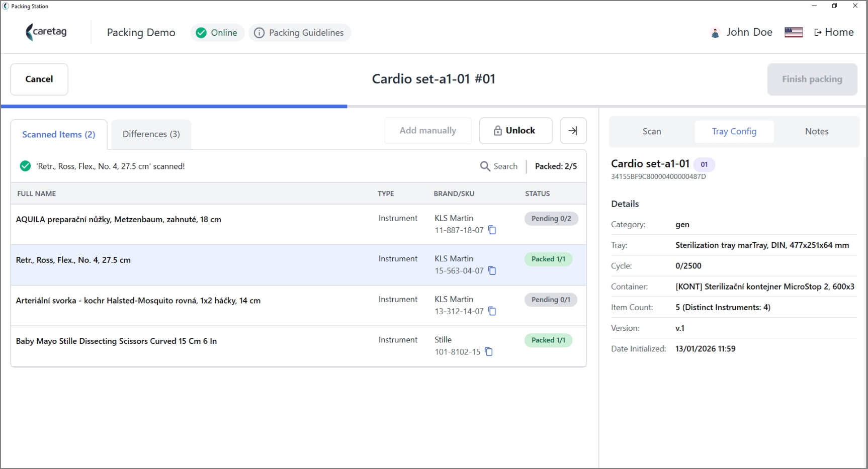Copy SKU 15-563-04-07 to clipboard
Image resolution: width=868 pixels, height=469 pixels.
click(x=492, y=271)
